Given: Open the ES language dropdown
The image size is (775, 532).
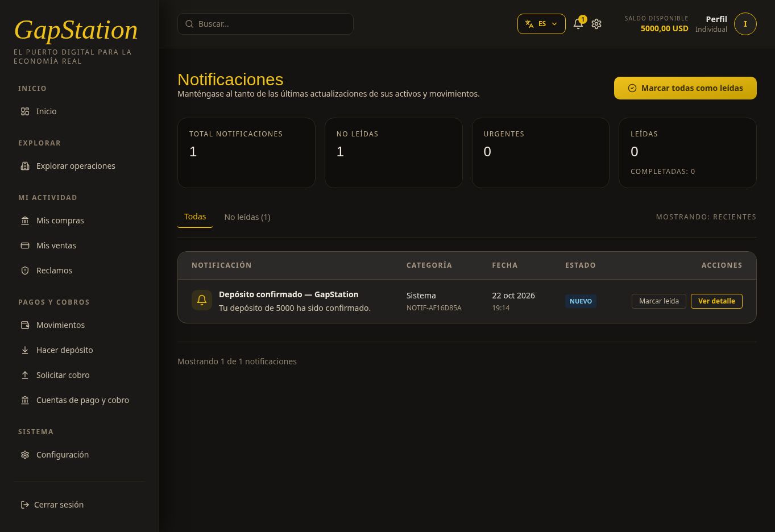Looking at the screenshot, I should click(541, 24).
